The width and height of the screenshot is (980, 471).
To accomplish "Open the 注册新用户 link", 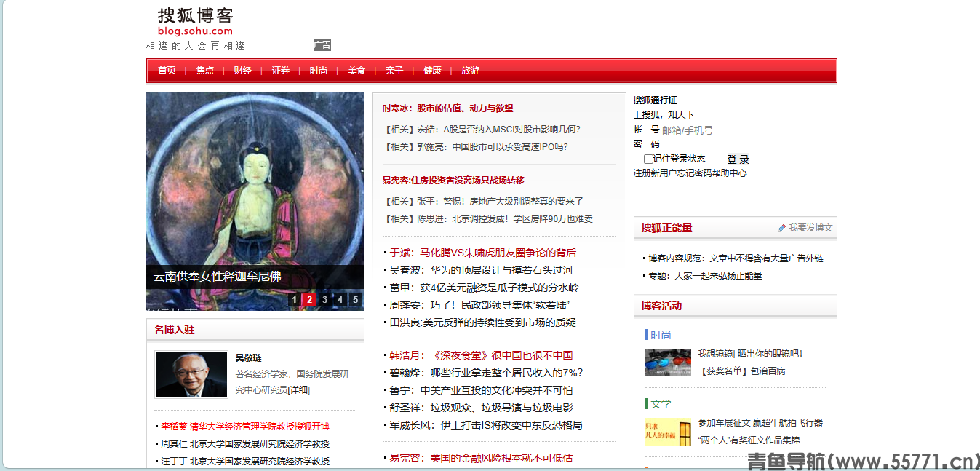I will 655,173.
